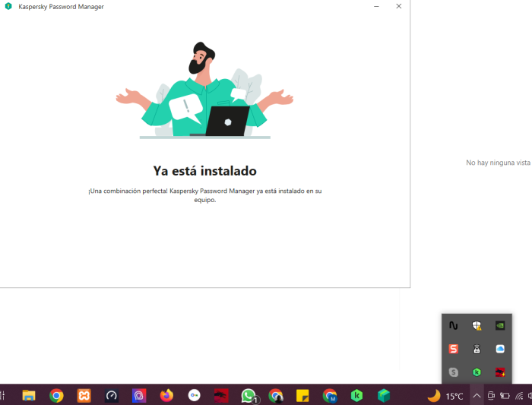Collapse the hidden tray icons overflow arrow
This screenshot has height=405, width=532.
tap(477, 396)
